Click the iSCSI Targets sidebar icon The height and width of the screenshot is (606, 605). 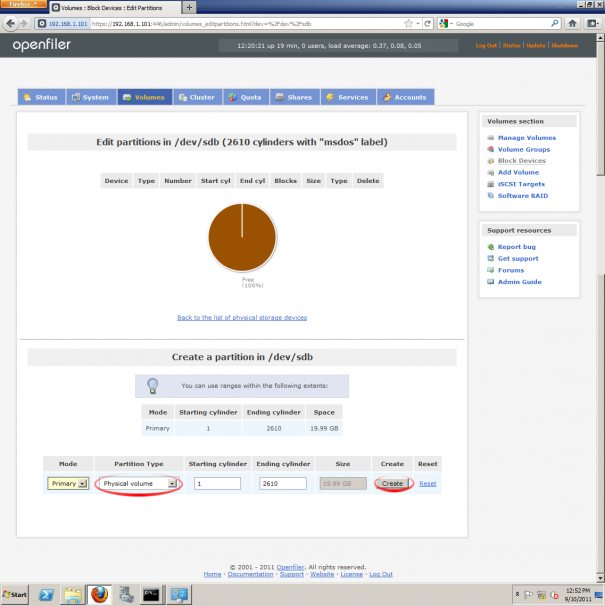click(491, 184)
